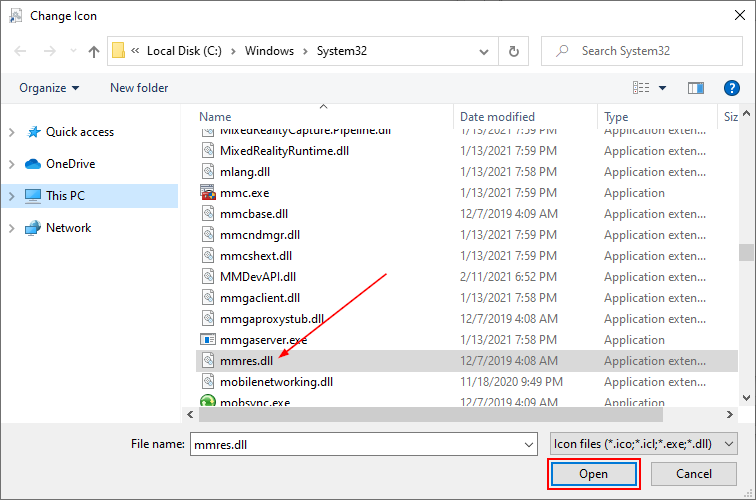Select mmgaserver.exe application icon
756x500 pixels.
coord(208,340)
